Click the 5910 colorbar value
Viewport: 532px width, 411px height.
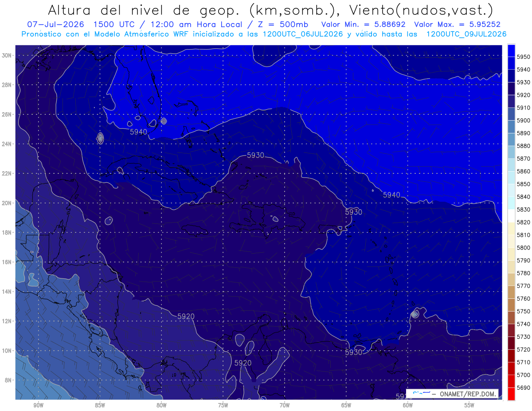click(x=524, y=108)
